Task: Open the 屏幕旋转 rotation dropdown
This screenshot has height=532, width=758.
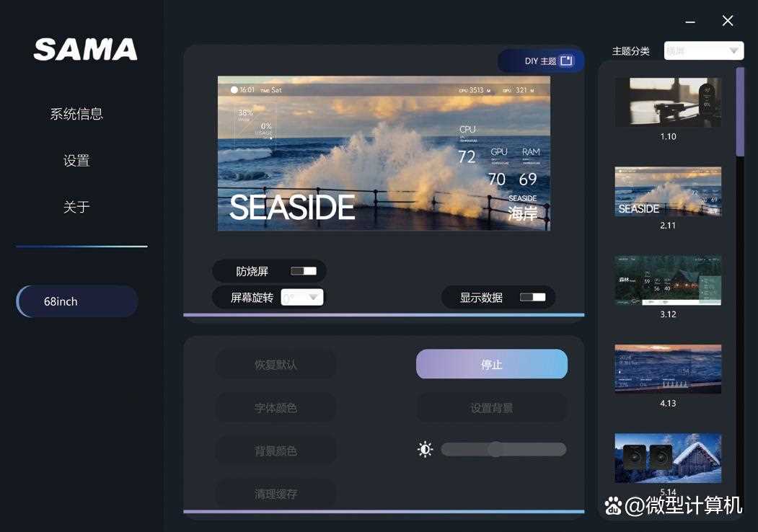Action: pyautogui.click(x=302, y=297)
